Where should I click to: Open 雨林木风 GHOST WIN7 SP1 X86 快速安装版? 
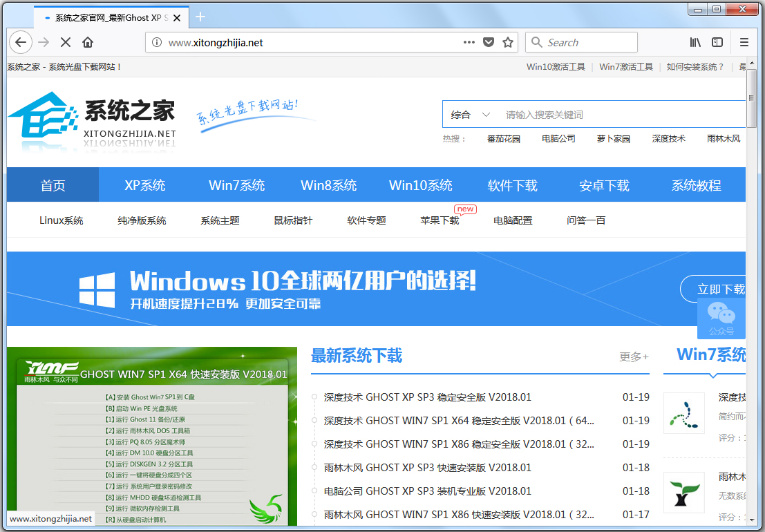[459, 514]
